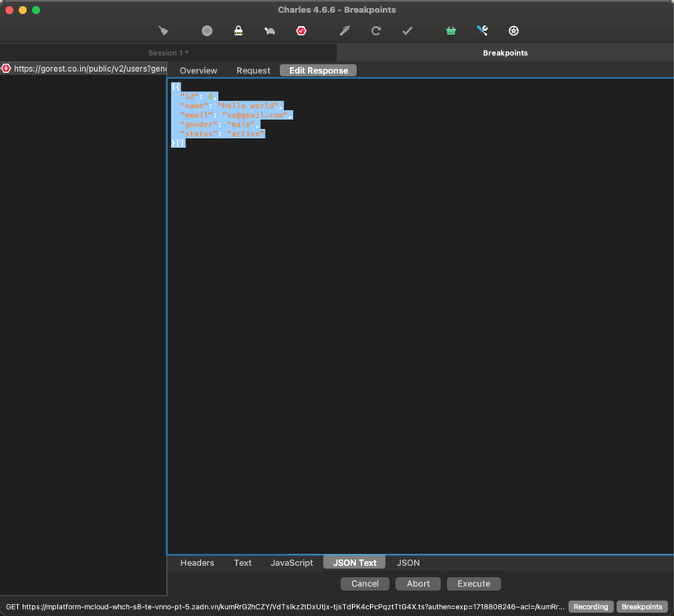The image size is (674, 616).
Task: Abort the intercepted request
Action: click(x=417, y=583)
